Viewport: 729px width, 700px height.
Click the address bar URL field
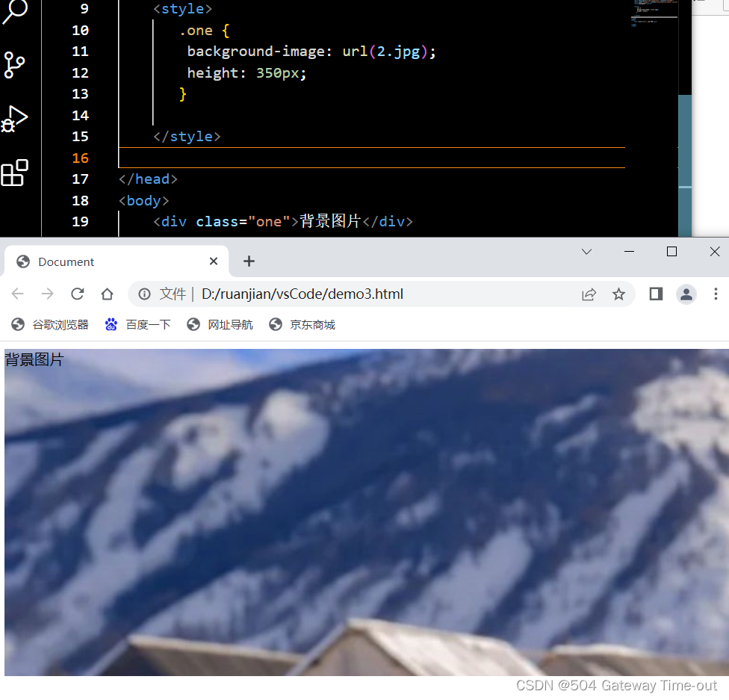[381, 294]
